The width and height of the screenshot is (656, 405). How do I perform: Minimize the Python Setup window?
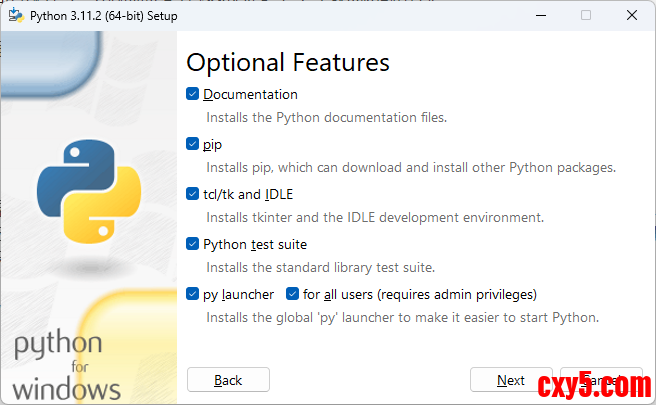[x=539, y=15]
